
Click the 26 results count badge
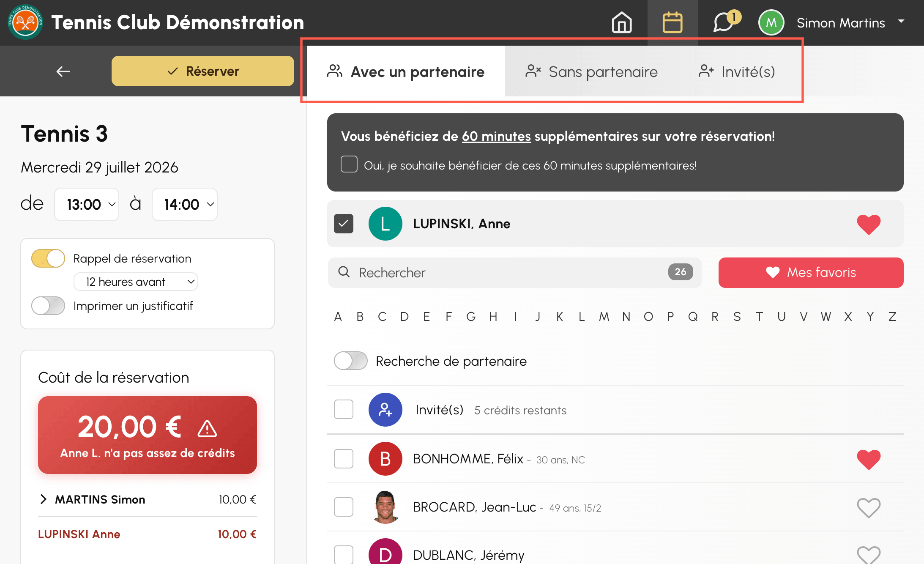[x=681, y=272]
